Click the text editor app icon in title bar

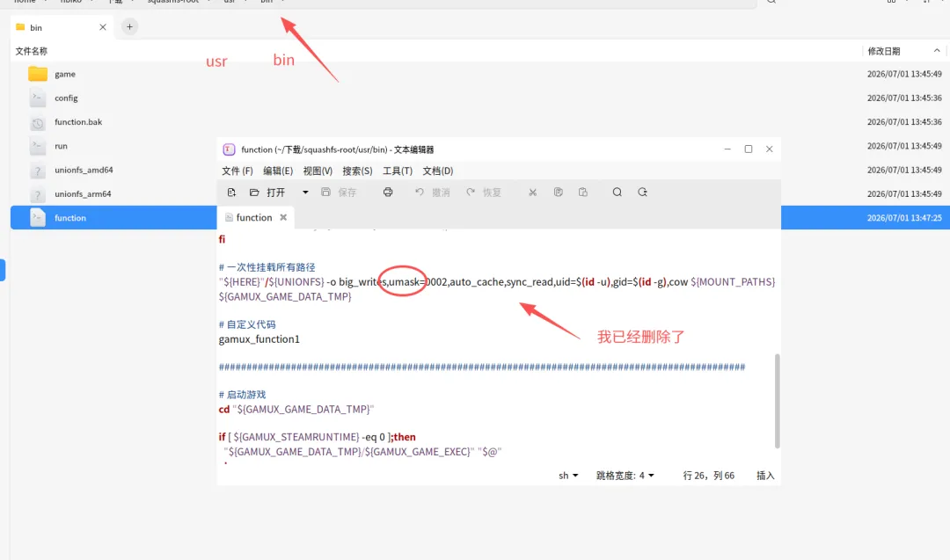(x=229, y=149)
